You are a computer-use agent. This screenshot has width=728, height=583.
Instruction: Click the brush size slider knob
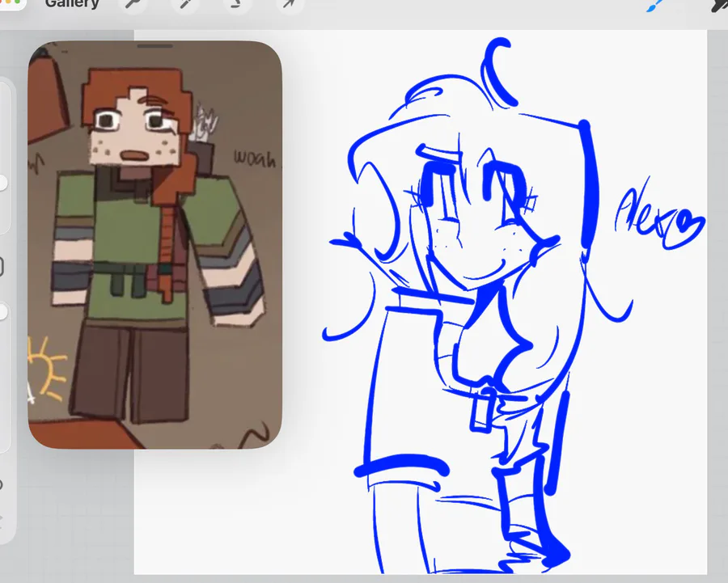[2, 183]
